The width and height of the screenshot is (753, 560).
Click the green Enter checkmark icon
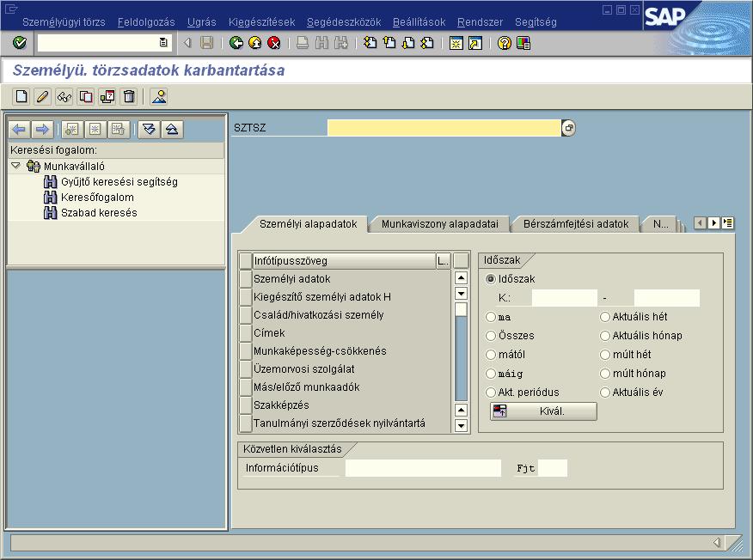point(20,43)
